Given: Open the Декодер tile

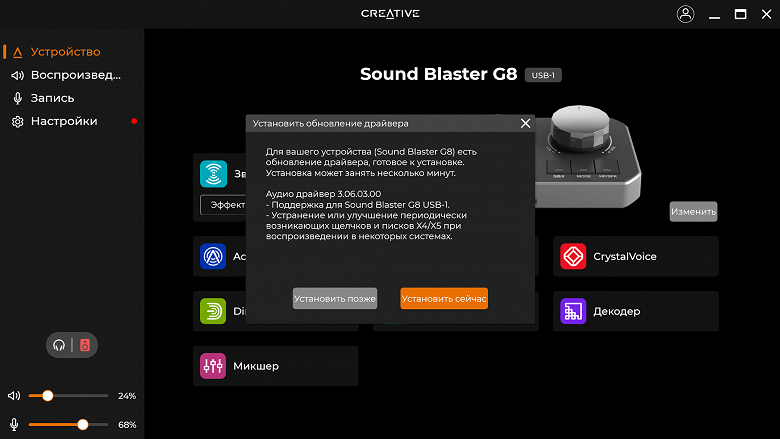Looking at the screenshot, I should point(636,311).
